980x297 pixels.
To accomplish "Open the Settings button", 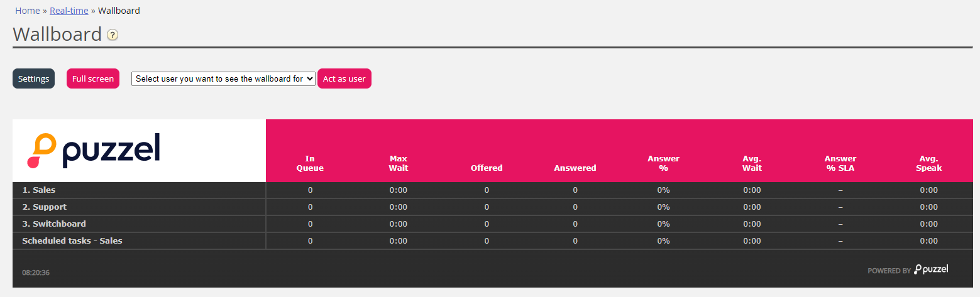I will [33, 78].
